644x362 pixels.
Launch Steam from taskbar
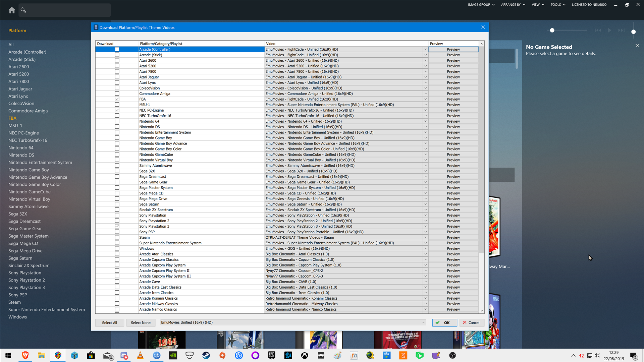[206, 355]
